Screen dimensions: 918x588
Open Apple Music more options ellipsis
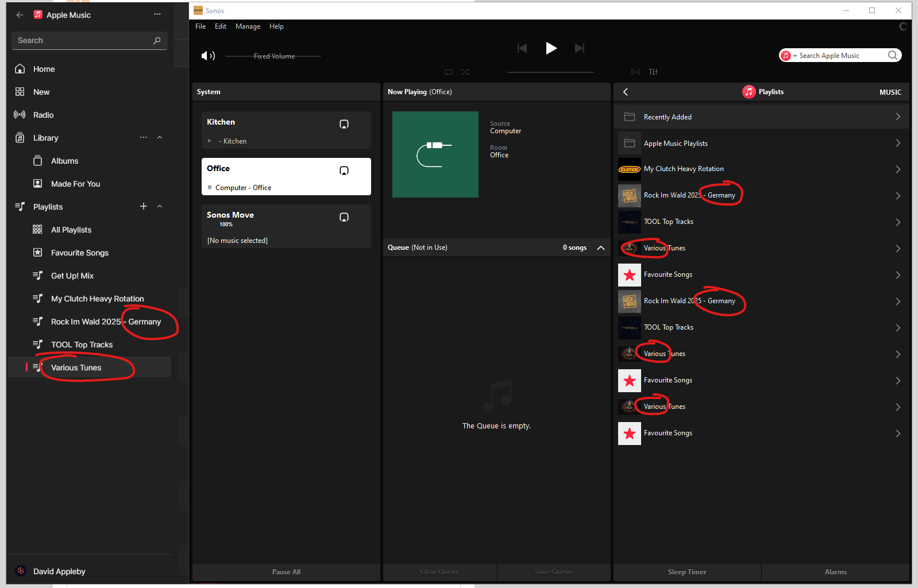click(157, 14)
